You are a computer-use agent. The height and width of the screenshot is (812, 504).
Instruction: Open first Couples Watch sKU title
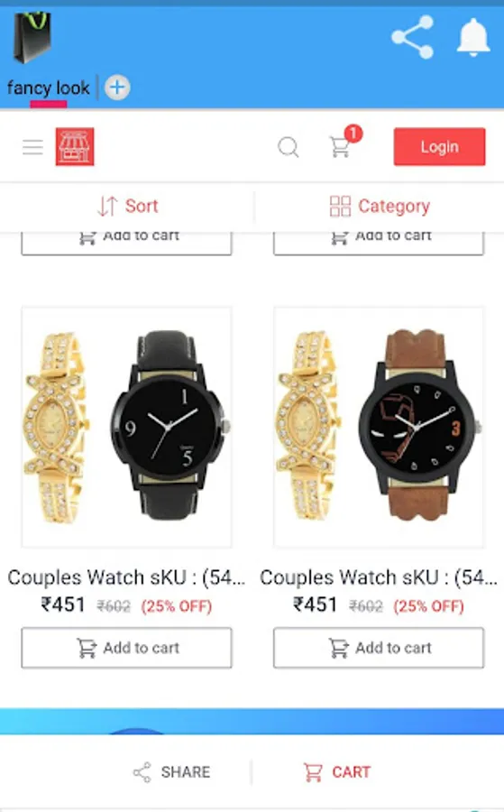pos(126,577)
